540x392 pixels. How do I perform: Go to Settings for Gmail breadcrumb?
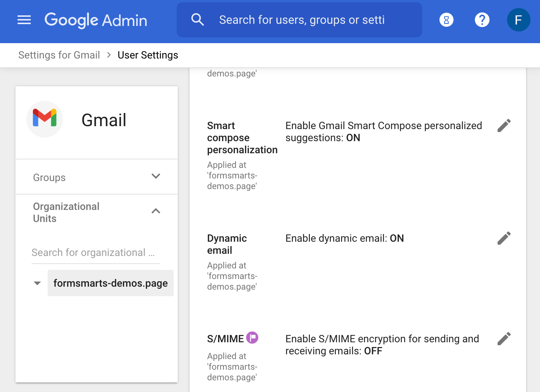pos(59,55)
